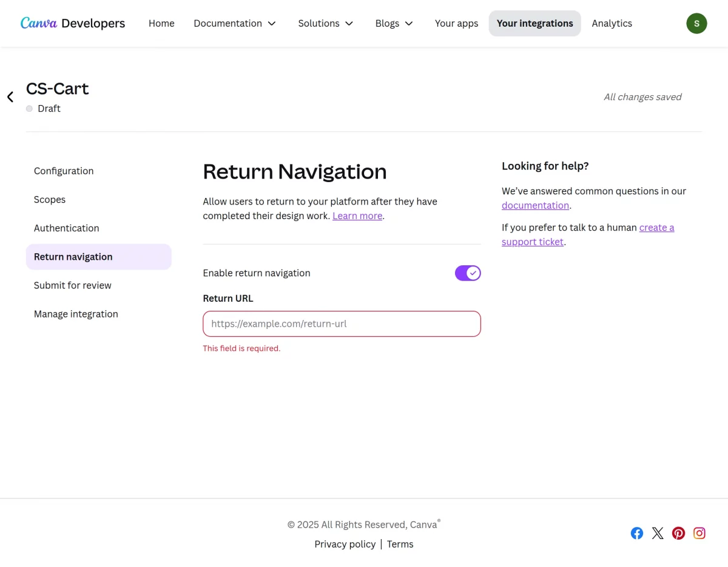This screenshot has width=728, height=567.
Task: Click the 'Return Navigation' heading
Action: 295,172
